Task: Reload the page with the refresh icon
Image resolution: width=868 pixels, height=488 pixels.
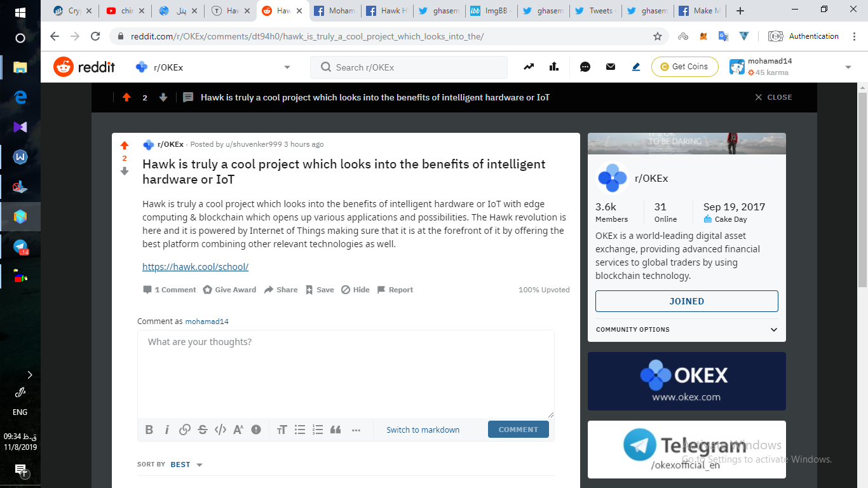Action: pos(95,36)
